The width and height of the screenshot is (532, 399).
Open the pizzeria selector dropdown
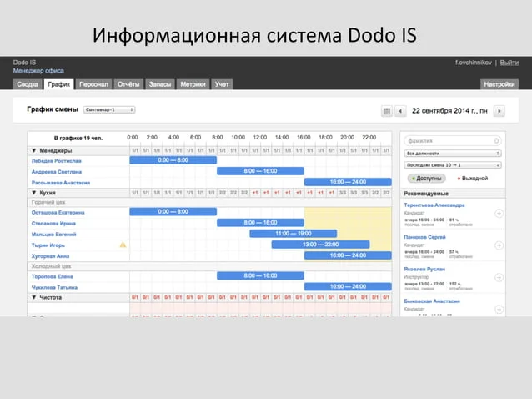109,109
